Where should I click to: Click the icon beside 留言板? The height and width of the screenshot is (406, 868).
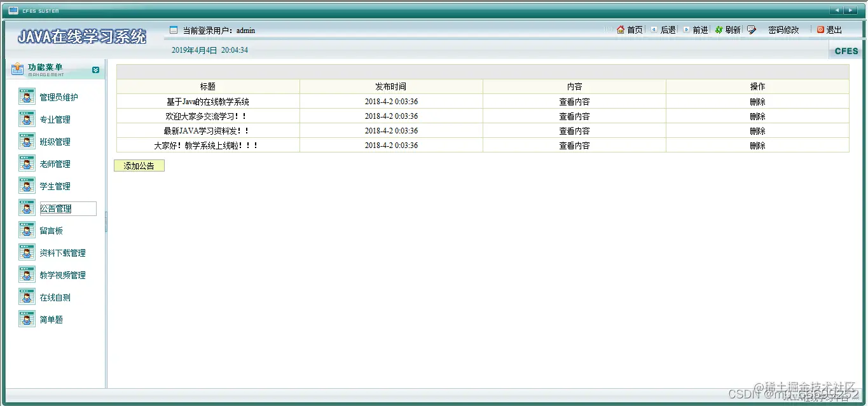point(27,230)
